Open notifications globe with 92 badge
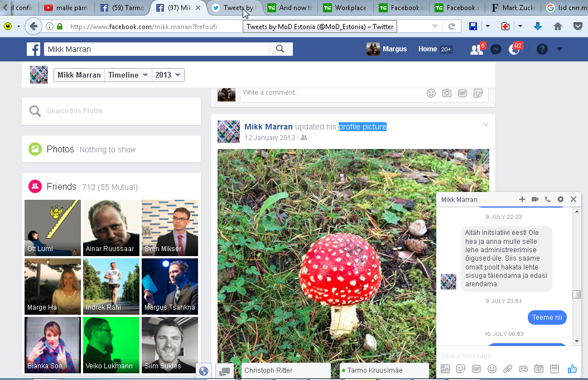 514,49
